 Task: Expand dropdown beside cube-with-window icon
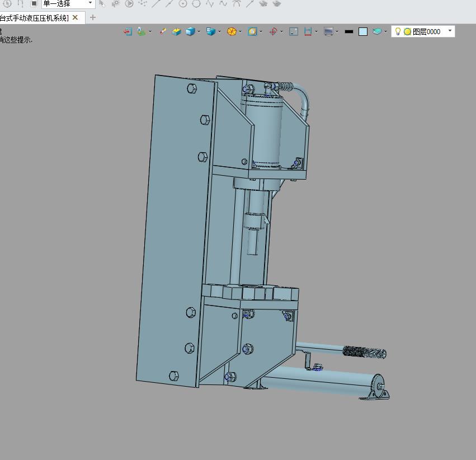coord(219,32)
